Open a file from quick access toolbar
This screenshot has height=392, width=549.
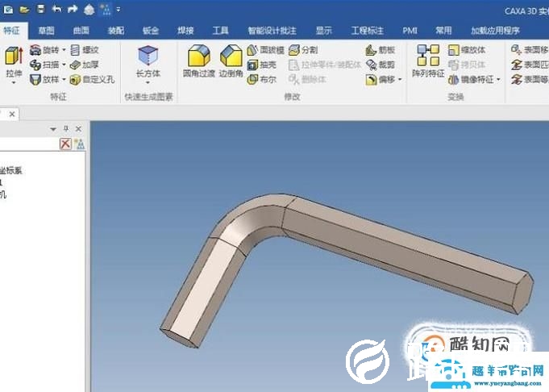coord(24,10)
